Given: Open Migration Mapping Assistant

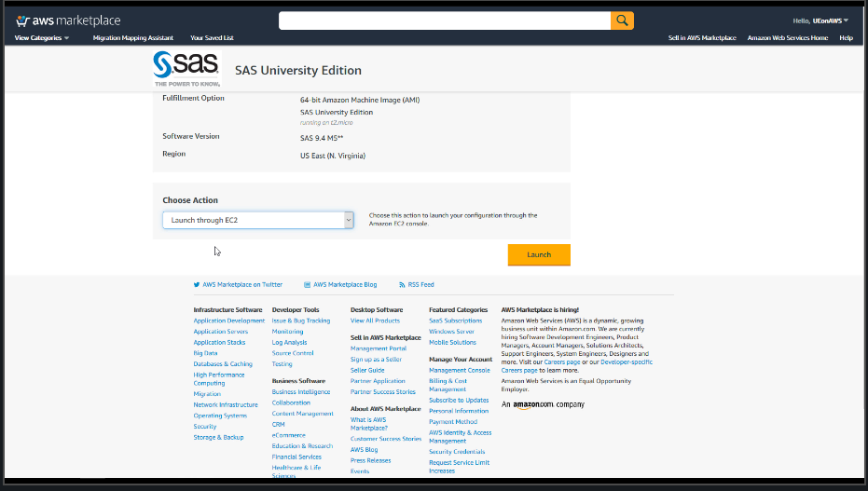Looking at the screenshot, I should (x=132, y=37).
